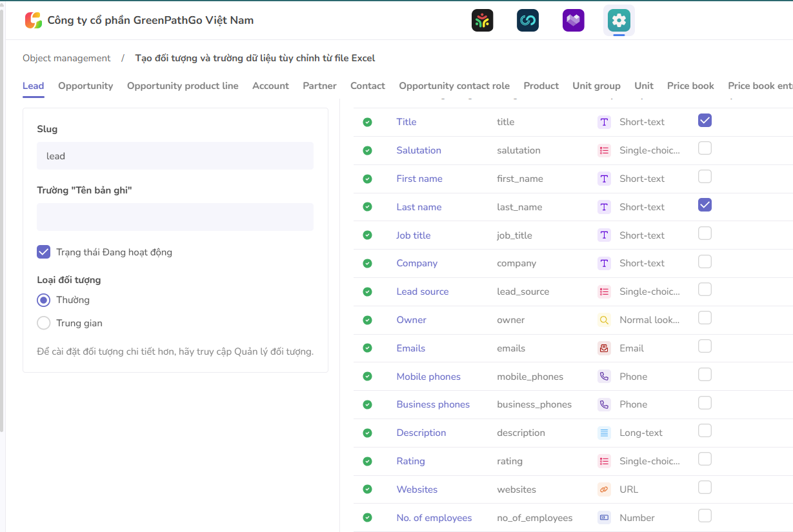
Task: Click the URL link icon in Websites row
Action: 604,489
